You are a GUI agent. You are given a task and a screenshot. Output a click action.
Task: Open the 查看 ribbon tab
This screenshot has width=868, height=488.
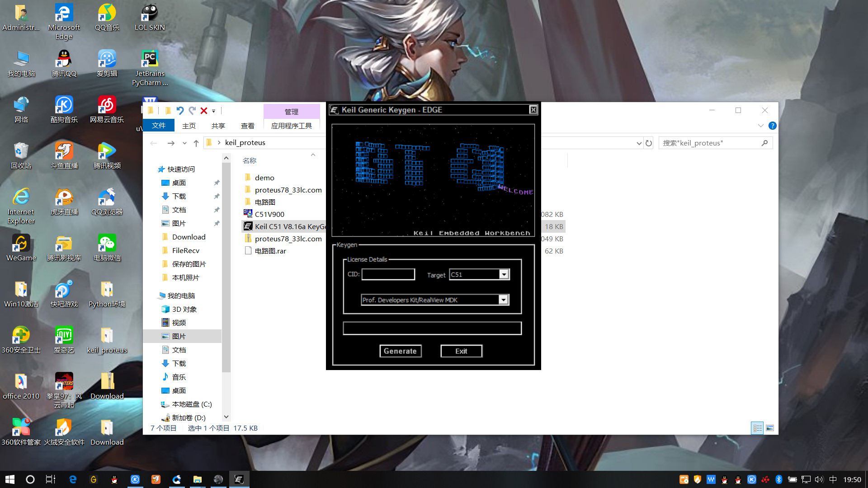point(247,126)
